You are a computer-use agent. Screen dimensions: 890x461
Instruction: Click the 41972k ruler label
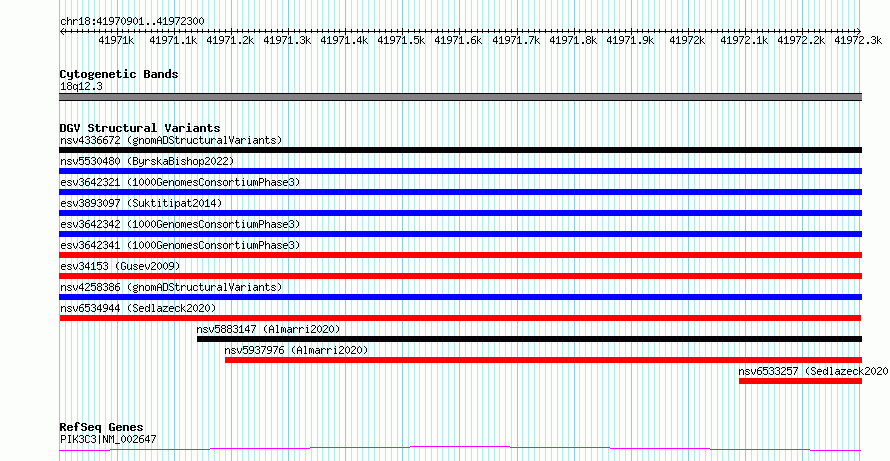coord(687,40)
